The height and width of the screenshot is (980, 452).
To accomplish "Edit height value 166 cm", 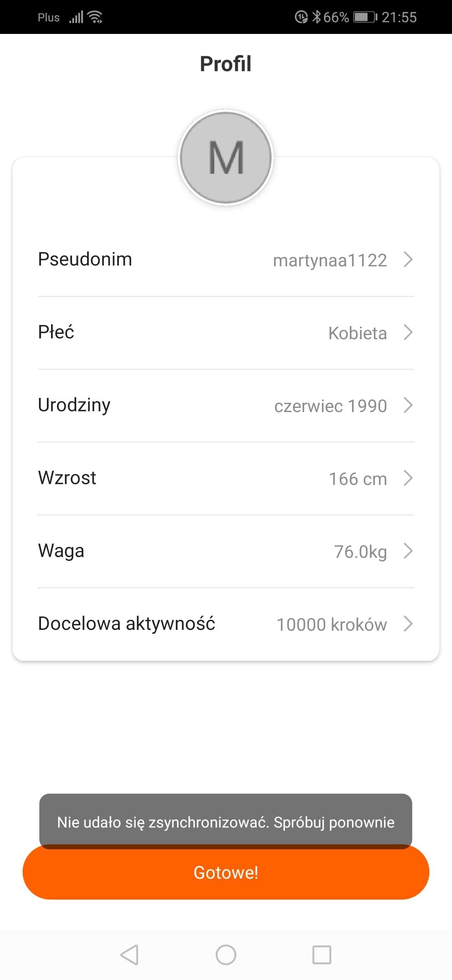I will pyautogui.click(x=358, y=479).
